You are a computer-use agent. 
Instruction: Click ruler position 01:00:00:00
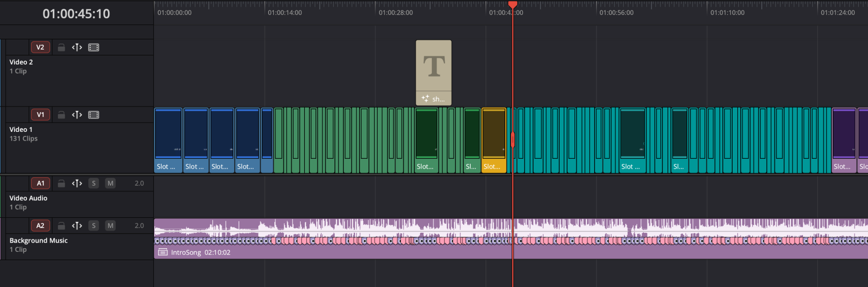(174, 12)
